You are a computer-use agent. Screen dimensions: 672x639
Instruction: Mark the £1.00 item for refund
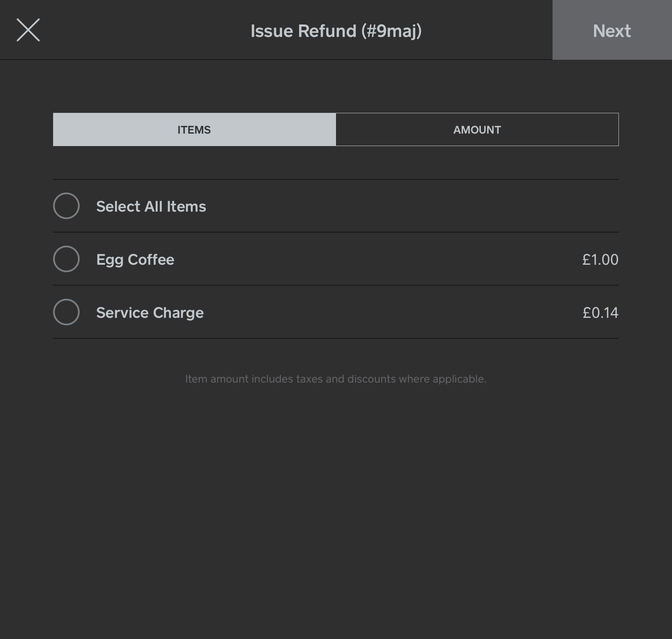[66, 259]
